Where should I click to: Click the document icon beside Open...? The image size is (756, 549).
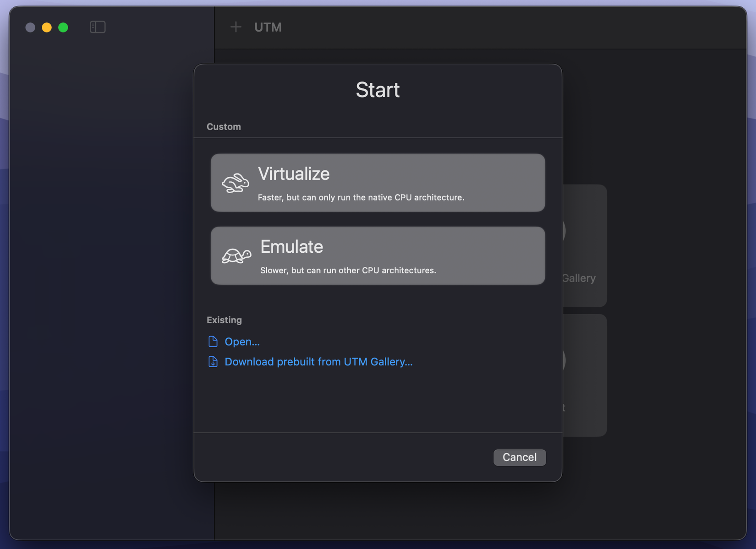(x=213, y=341)
